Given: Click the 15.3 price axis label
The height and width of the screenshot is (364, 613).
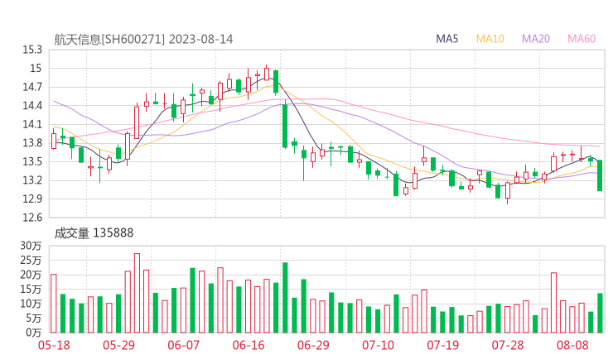Looking at the screenshot, I should pyautogui.click(x=32, y=50).
